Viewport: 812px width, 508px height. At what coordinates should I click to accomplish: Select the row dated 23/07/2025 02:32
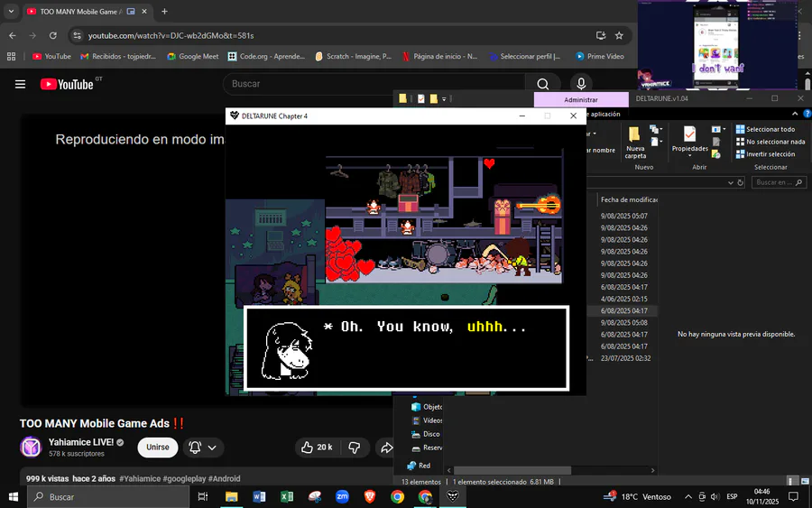(623, 358)
